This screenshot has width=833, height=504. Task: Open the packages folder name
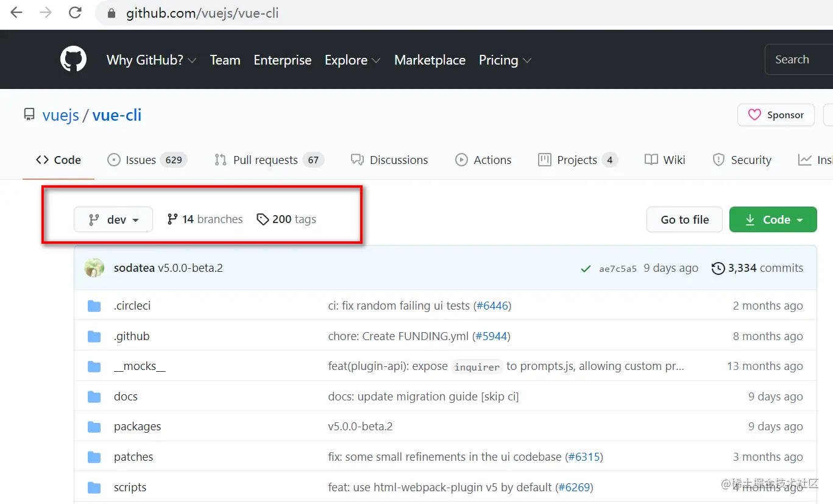coord(138,427)
